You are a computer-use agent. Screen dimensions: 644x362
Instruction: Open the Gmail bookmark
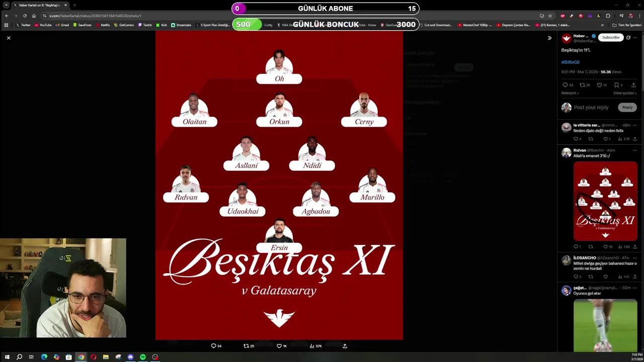pyautogui.click(x=62, y=25)
